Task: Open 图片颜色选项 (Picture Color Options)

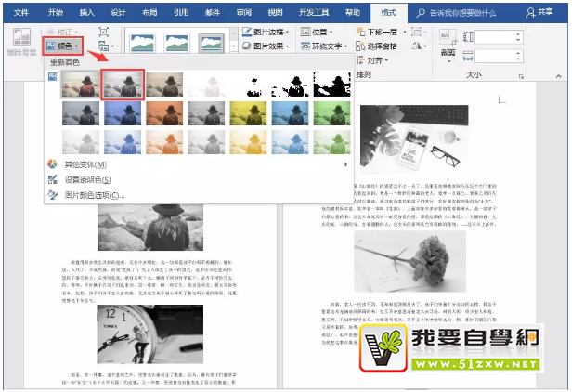Action: point(93,195)
